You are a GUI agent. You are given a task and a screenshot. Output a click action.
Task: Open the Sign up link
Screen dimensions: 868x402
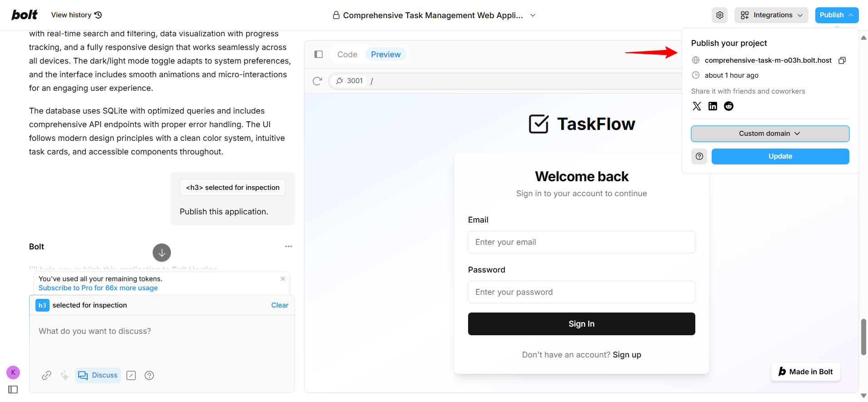627,355
